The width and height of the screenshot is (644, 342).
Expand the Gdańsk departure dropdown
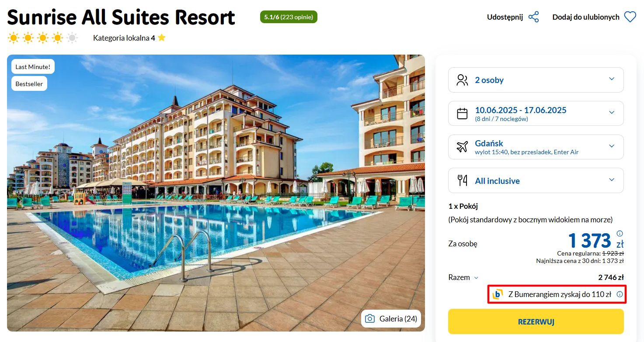536,147
